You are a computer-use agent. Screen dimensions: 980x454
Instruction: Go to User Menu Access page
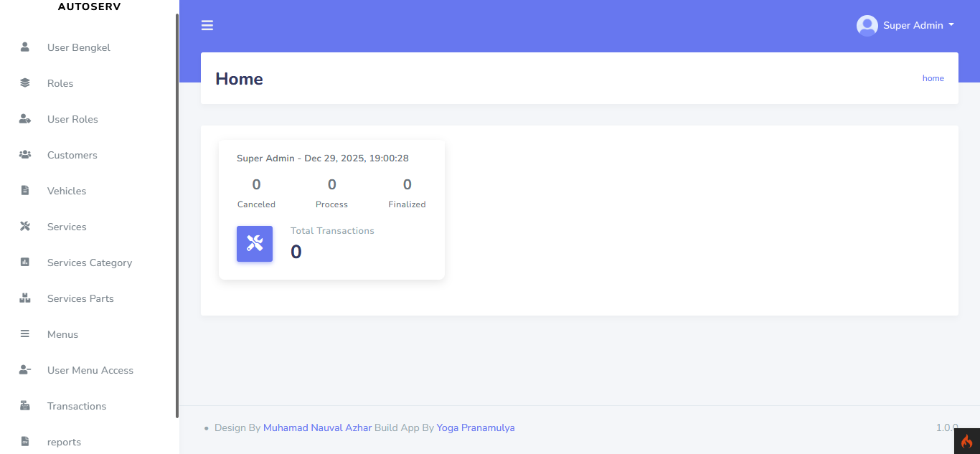(90, 370)
